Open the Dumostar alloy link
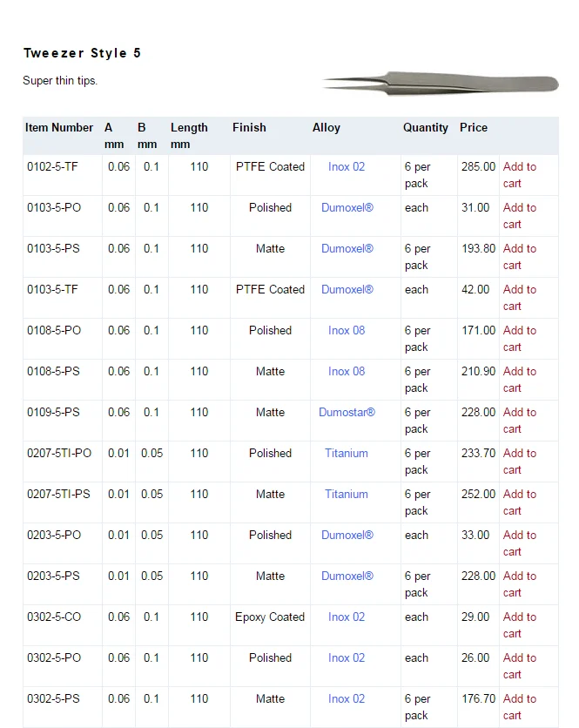579x728 pixels. pos(347,413)
